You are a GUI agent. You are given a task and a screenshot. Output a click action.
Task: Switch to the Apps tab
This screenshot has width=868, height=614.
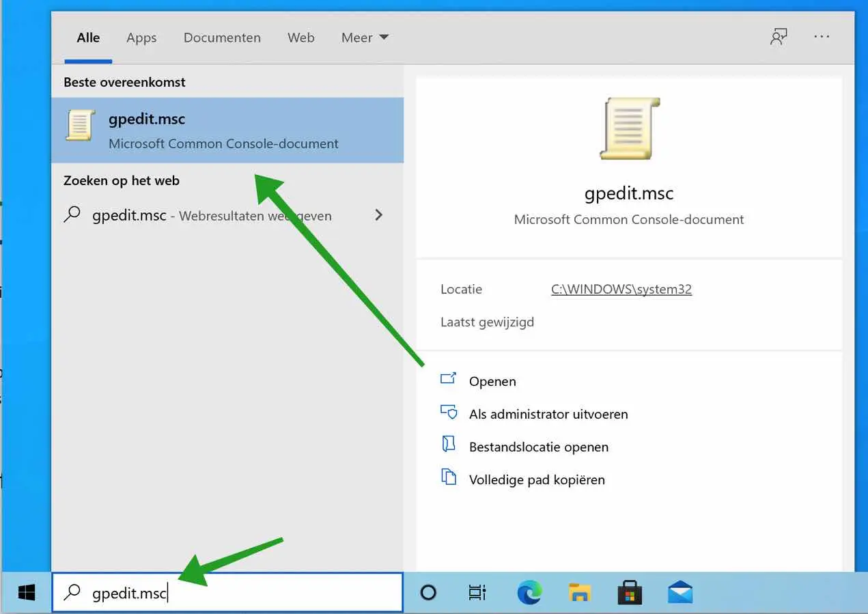coord(141,38)
